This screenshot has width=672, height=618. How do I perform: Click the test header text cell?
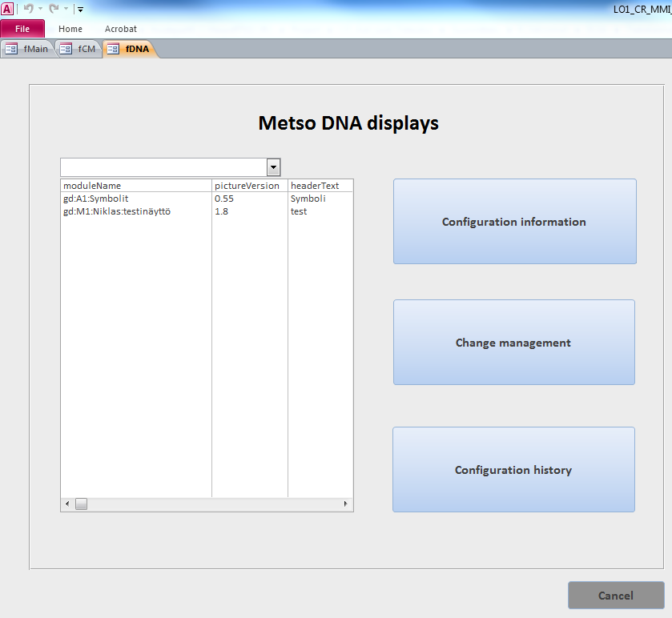pos(299,211)
